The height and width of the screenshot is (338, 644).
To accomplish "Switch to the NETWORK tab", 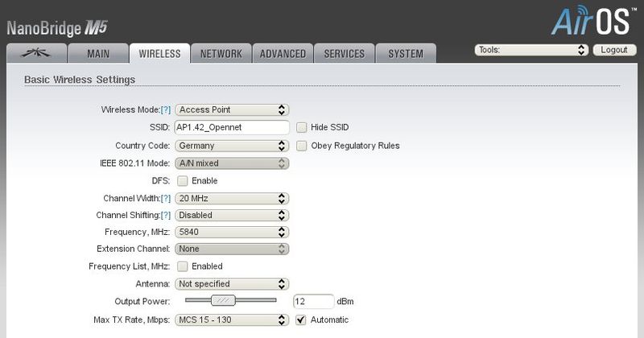I will tap(221, 53).
